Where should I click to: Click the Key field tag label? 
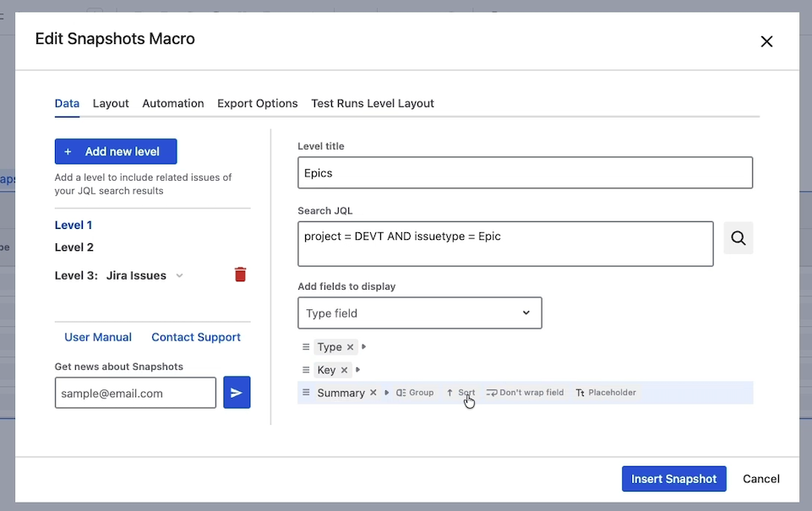coord(326,370)
